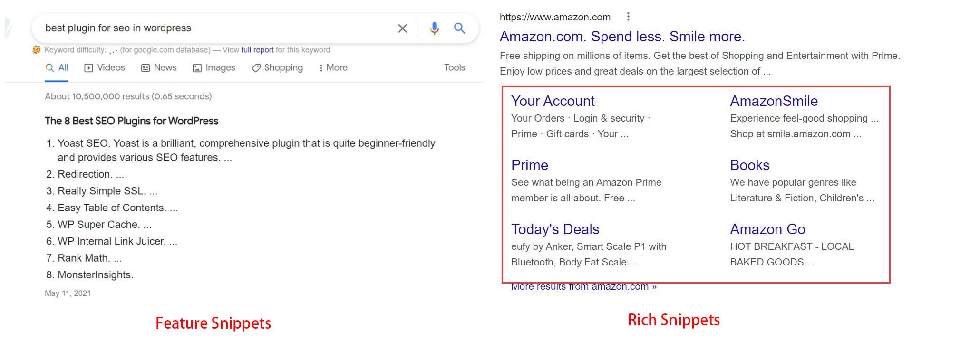Screen dimensions: 980x350
Task: Open the AmazonSmile sitelink
Action: pos(773,100)
